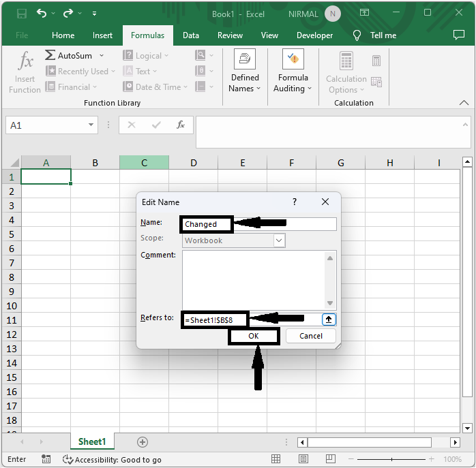Open Date & Time functions menu
476x468 pixels.
tap(155, 87)
